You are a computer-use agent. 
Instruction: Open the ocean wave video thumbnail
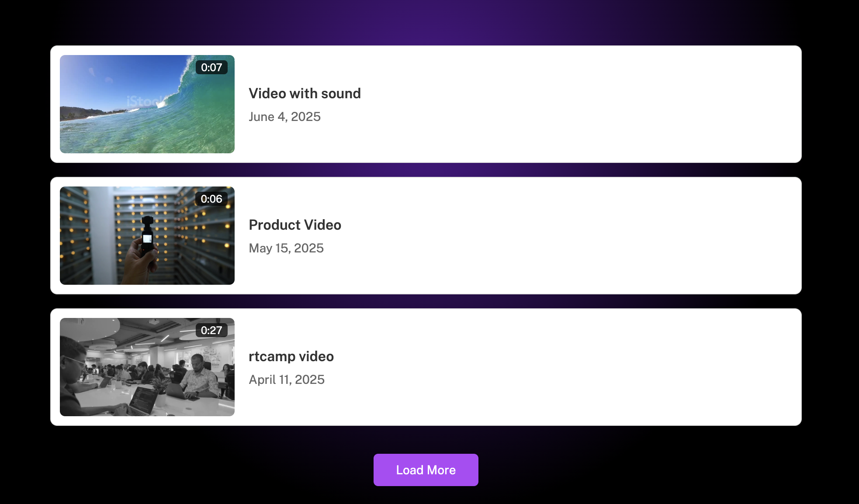click(147, 104)
